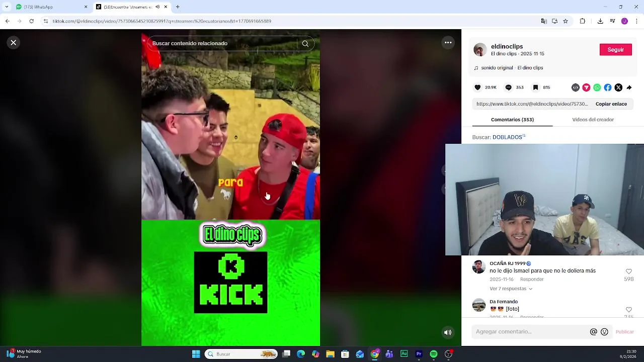
Task: Share the video to WhatsApp
Action: point(597,87)
